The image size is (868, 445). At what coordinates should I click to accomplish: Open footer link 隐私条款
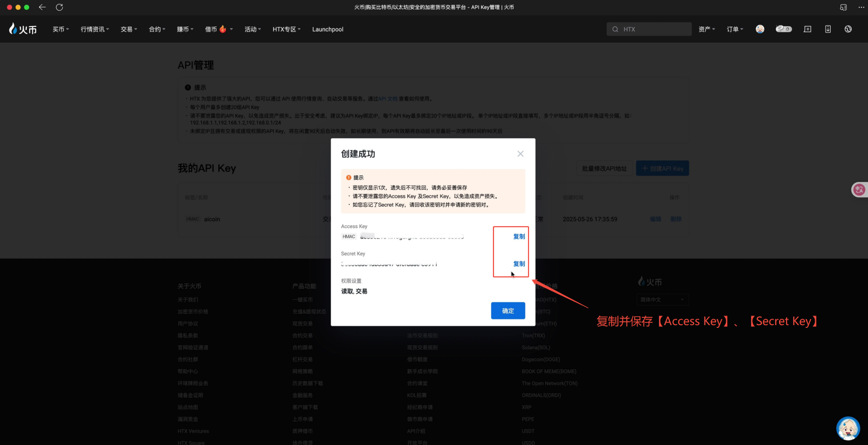188,336
